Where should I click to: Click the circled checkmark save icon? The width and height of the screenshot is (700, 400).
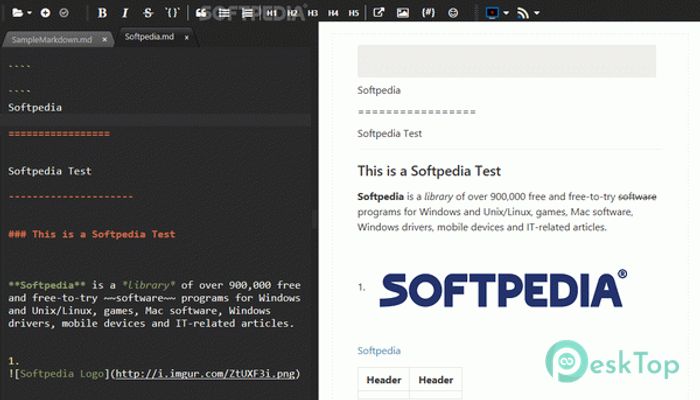pyautogui.click(x=64, y=13)
